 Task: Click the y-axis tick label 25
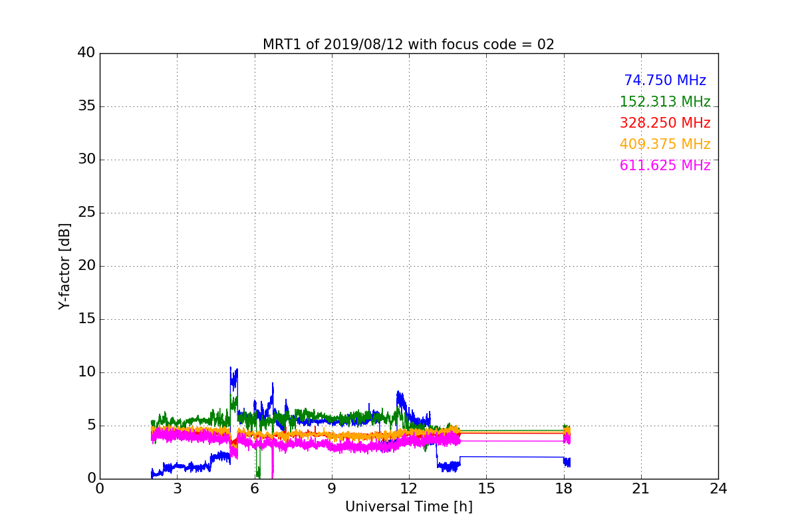[x=86, y=213]
